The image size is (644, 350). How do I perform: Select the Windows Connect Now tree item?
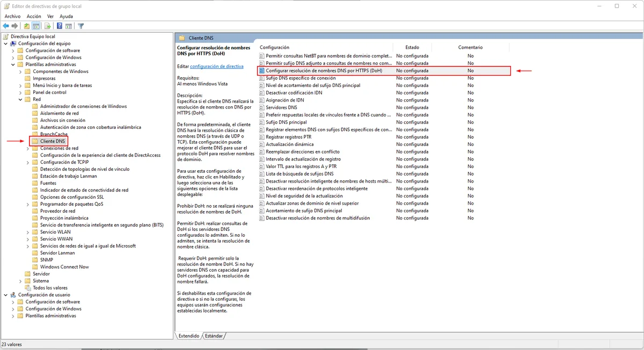pyautogui.click(x=64, y=267)
